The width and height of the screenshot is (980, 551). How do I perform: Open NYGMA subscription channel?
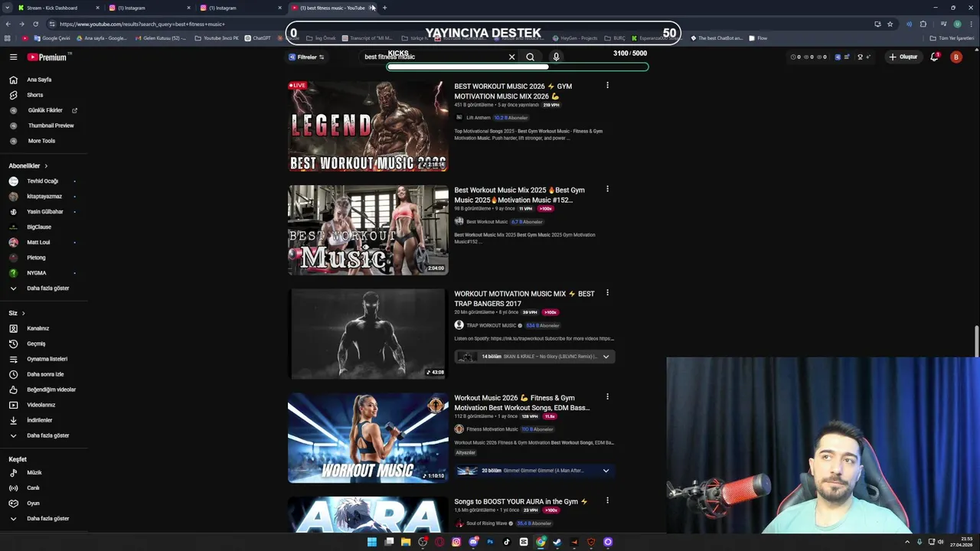pos(37,273)
